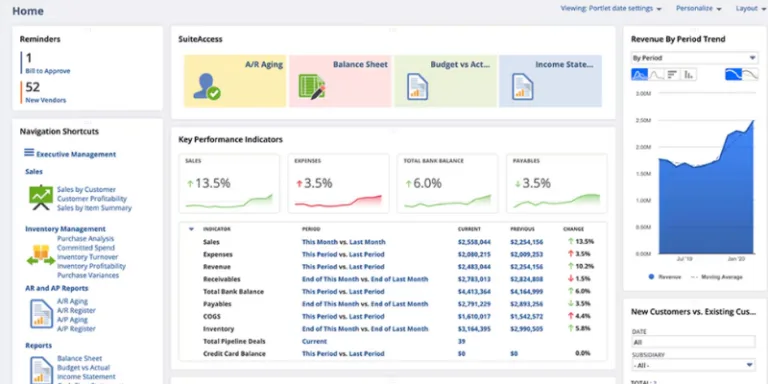
Task: Open A/R Register shortcut
Action: tap(76, 311)
